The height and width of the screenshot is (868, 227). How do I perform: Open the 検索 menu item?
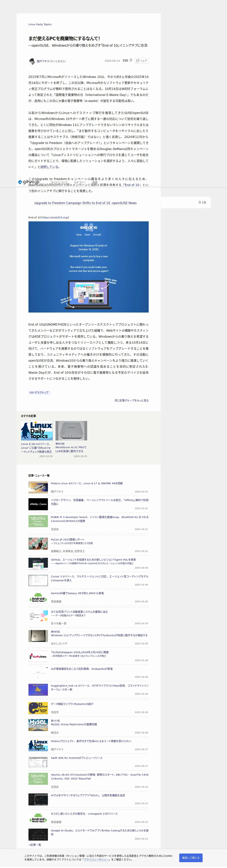[95, 182]
